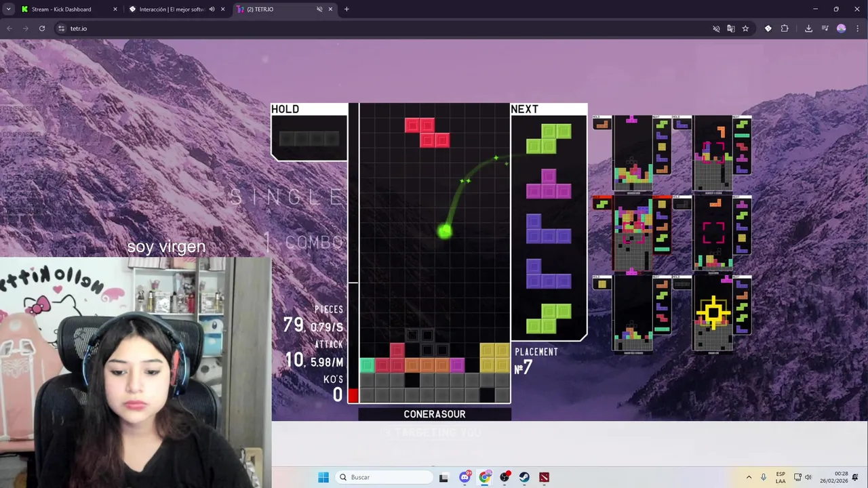Click the KO'S 0 counter
The height and width of the screenshot is (488, 868).
pyautogui.click(x=333, y=389)
